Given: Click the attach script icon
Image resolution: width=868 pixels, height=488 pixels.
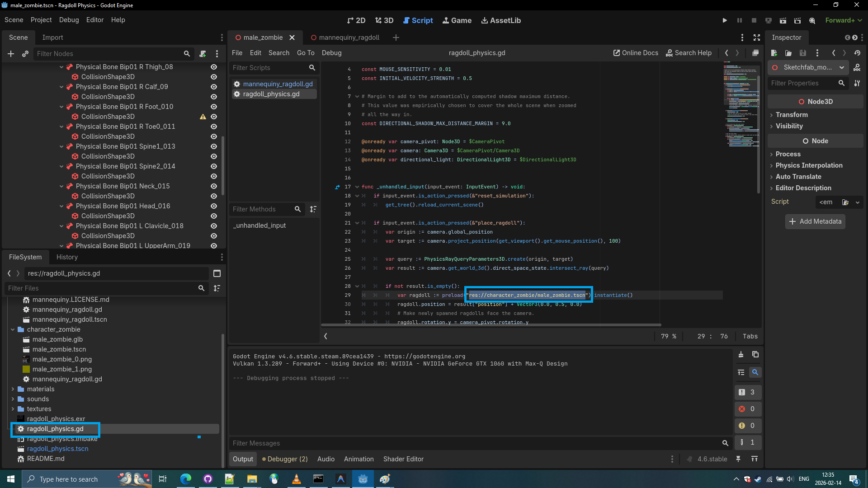Looking at the screenshot, I should tap(203, 54).
